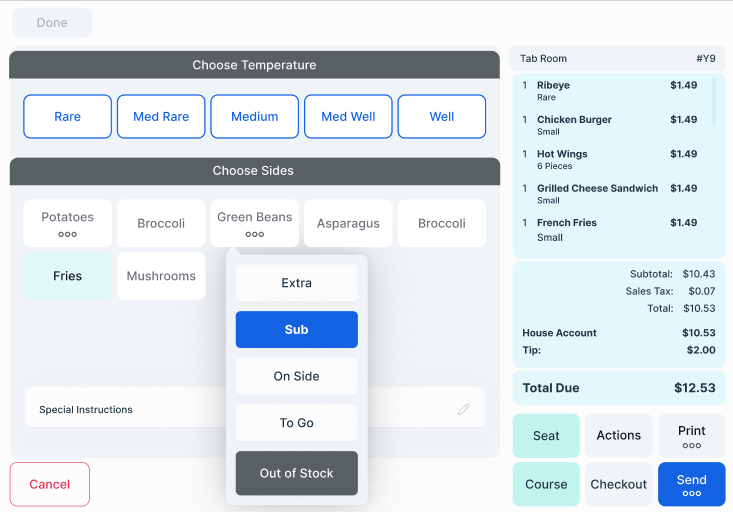Choose Extra from modifier popup

pos(296,283)
